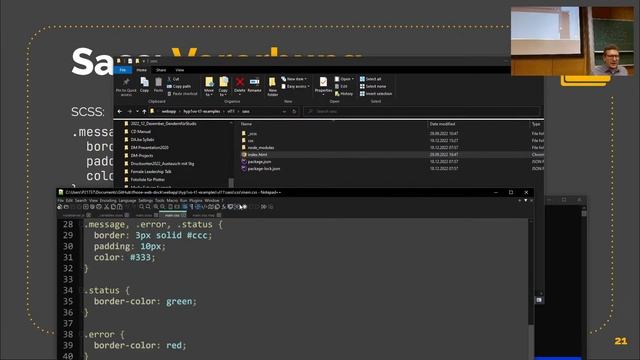
Task: Click the Paste icon in Notepad++ toolbar
Action: (x=120, y=207)
